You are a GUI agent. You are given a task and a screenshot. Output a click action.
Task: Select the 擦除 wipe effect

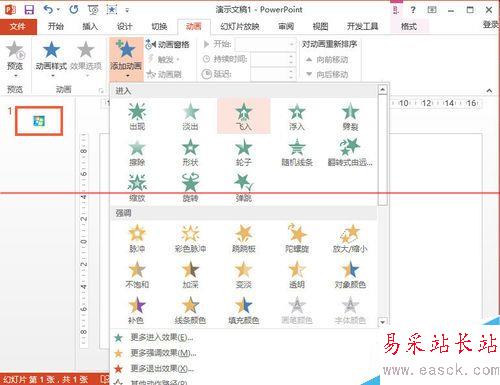click(x=137, y=152)
